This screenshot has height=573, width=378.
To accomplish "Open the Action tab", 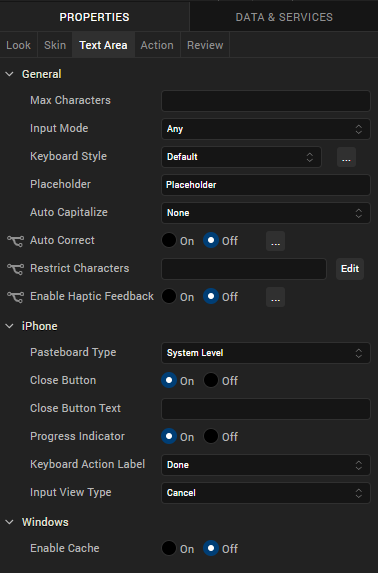I will pos(157,45).
